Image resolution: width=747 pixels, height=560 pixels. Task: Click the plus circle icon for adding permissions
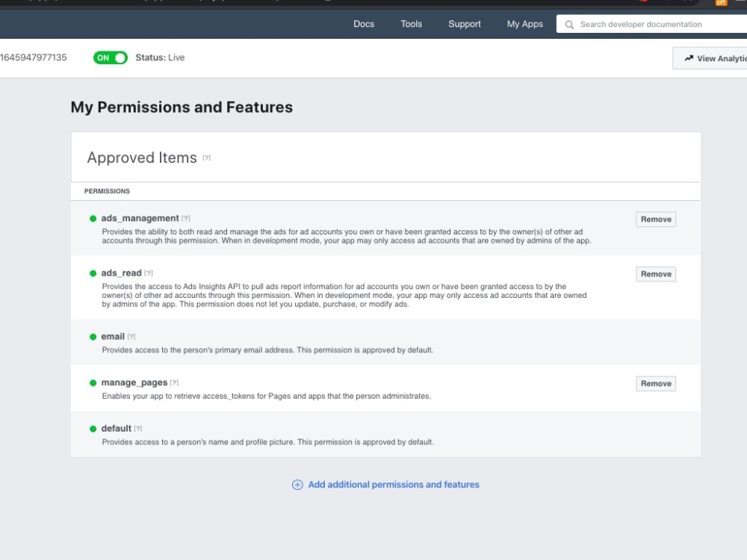[297, 485]
